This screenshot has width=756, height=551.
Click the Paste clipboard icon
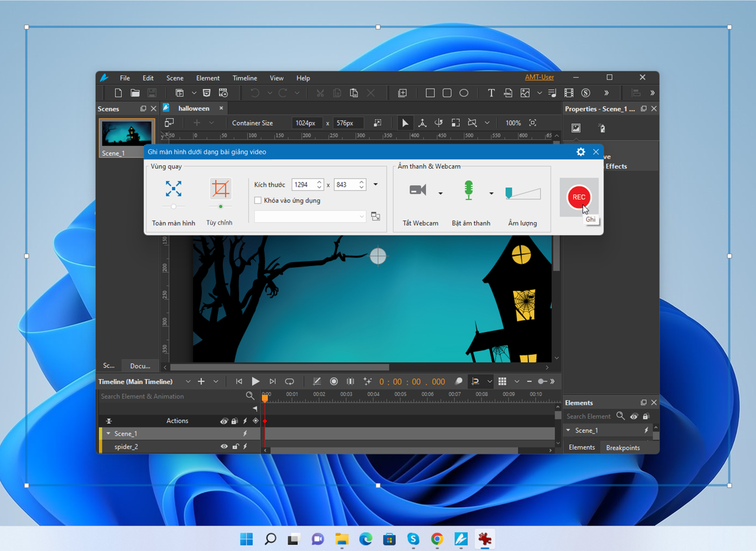click(354, 93)
